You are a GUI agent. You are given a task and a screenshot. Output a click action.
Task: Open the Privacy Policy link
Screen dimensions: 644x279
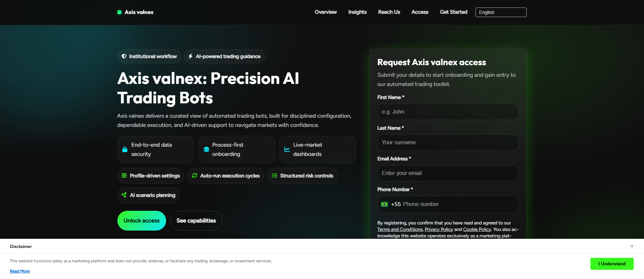pos(439,230)
